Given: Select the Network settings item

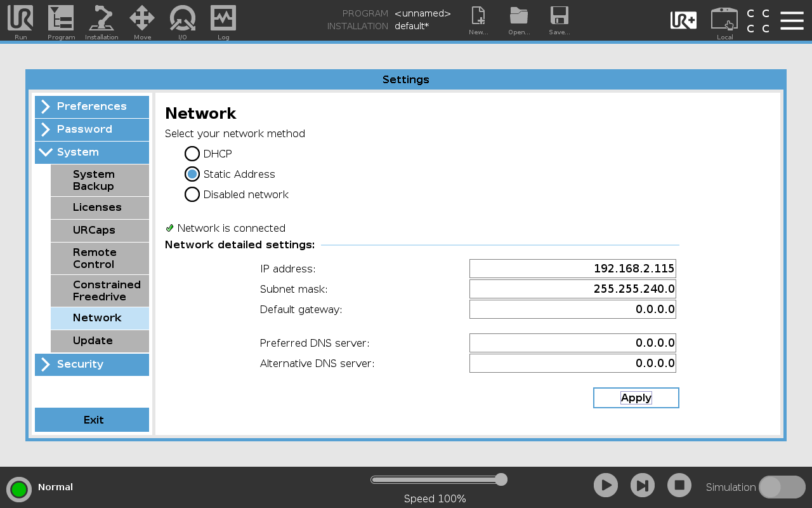Looking at the screenshot, I should [100, 318].
